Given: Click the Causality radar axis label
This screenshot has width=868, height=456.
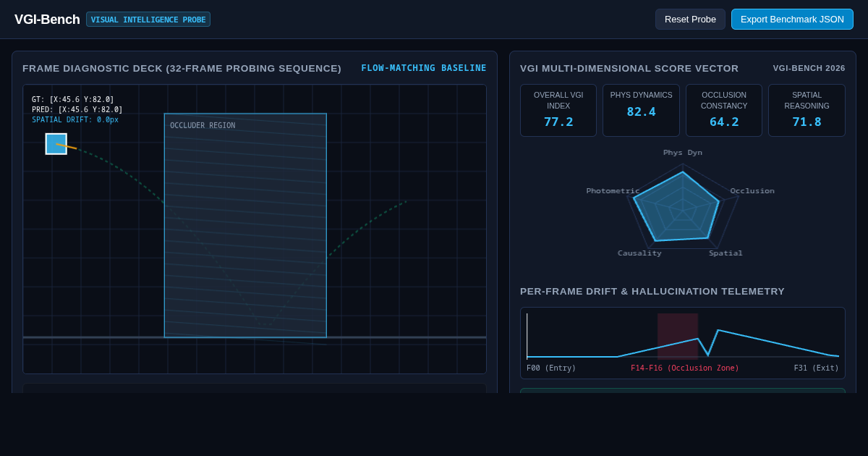Looking at the screenshot, I should 639,253.
